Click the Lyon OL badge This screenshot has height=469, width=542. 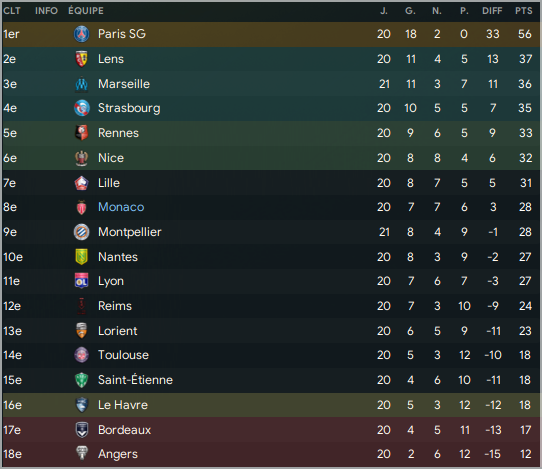82,281
